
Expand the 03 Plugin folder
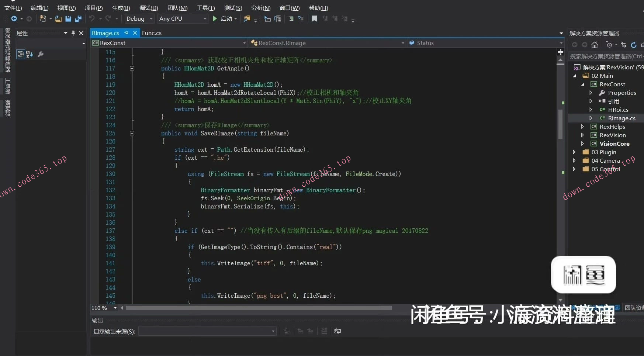coord(574,152)
